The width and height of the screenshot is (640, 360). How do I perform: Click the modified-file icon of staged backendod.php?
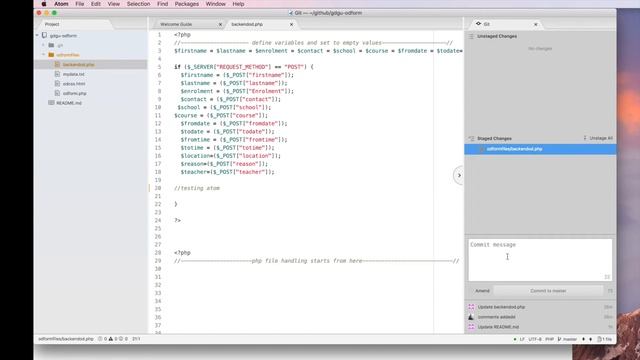(x=482, y=149)
